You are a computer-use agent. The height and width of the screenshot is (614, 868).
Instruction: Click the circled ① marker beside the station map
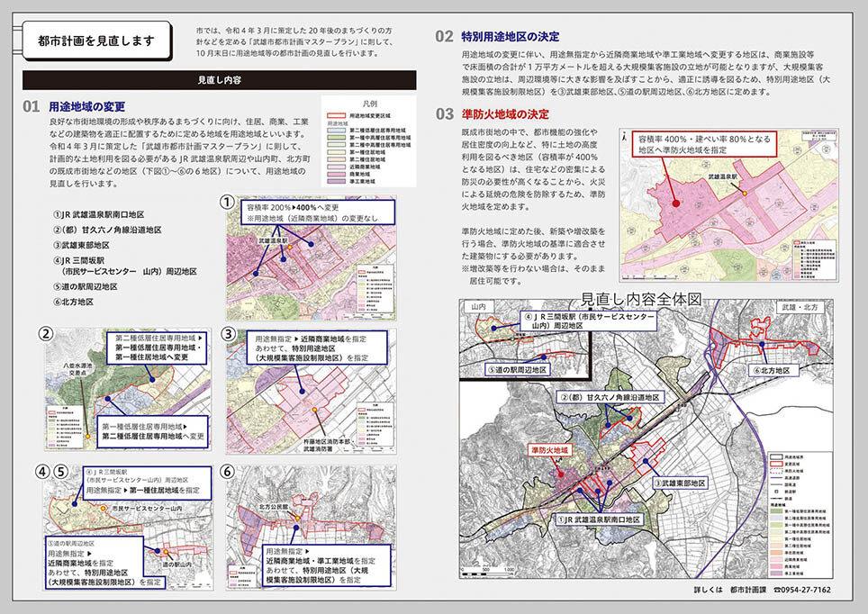coord(227,202)
